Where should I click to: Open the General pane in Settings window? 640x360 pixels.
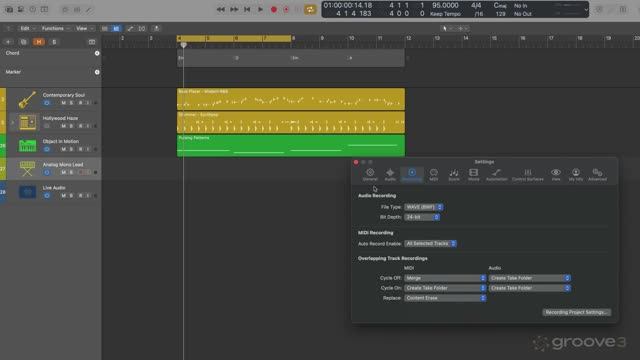click(x=370, y=175)
